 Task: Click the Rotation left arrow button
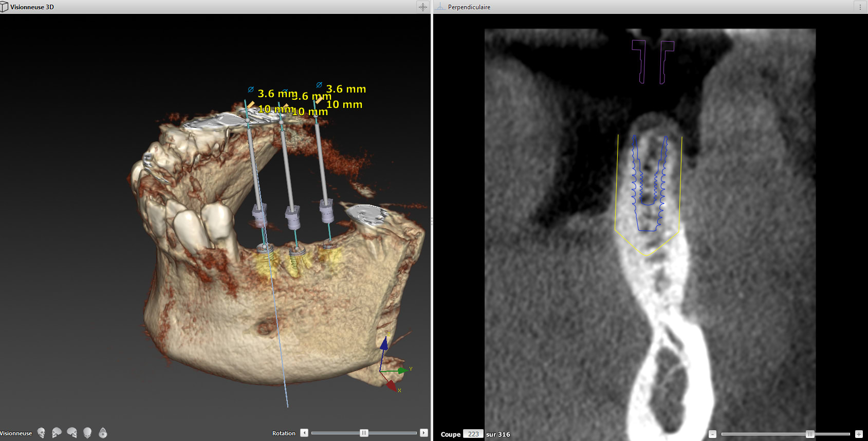click(x=304, y=433)
